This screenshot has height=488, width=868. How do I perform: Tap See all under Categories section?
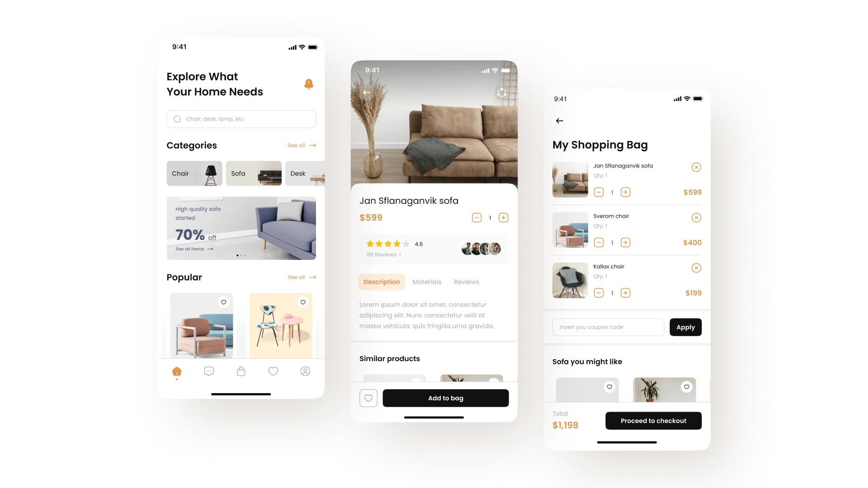(x=300, y=145)
